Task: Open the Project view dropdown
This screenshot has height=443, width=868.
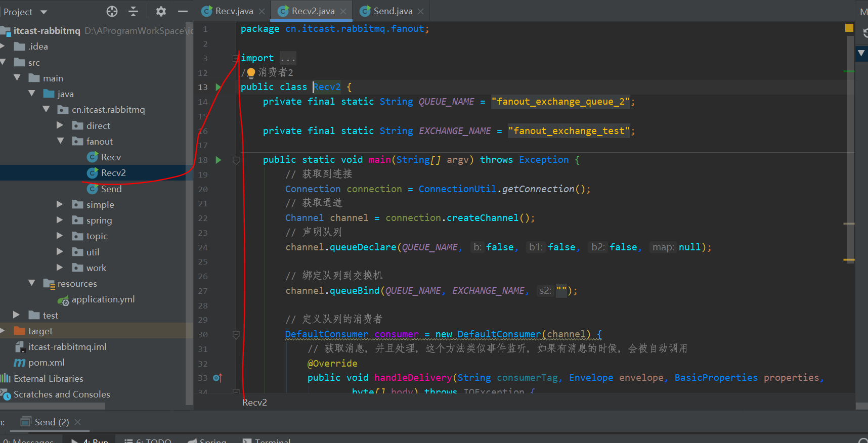Action: point(44,12)
